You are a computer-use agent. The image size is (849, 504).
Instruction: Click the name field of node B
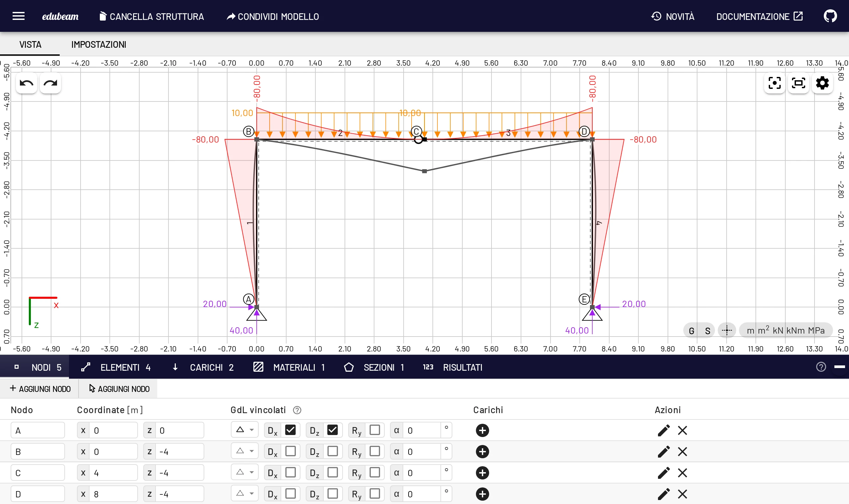37,452
